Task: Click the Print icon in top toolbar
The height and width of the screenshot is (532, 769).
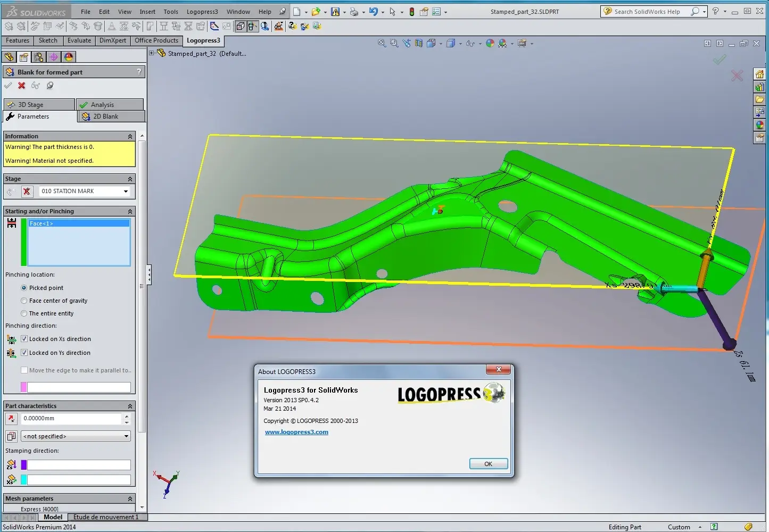Action: pyautogui.click(x=354, y=12)
